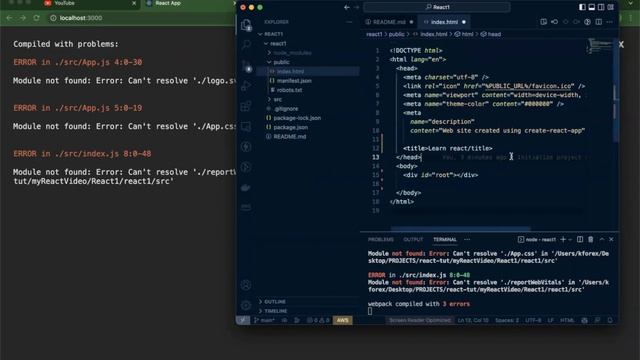640x360 pixels.
Task: Click the UTF-8 encoding status item
Action: click(533, 320)
